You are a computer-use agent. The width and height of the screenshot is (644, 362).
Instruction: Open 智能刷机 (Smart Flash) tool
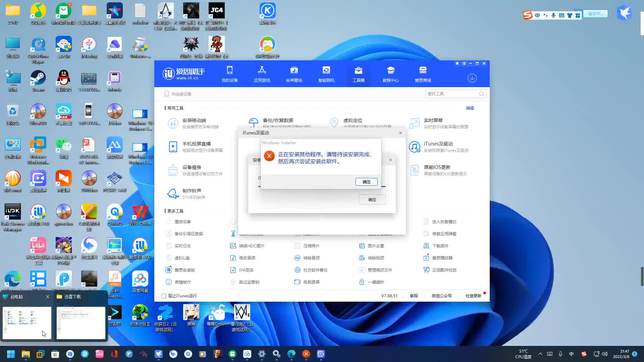[x=326, y=73]
